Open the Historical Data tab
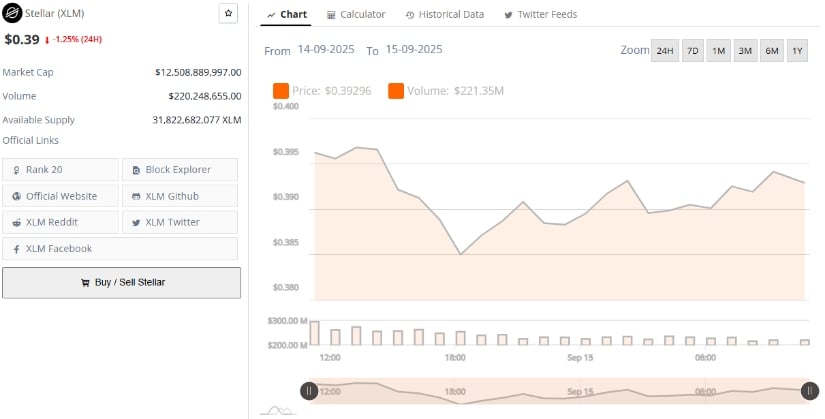The width and height of the screenshot is (825, 419). click(445, 15)
